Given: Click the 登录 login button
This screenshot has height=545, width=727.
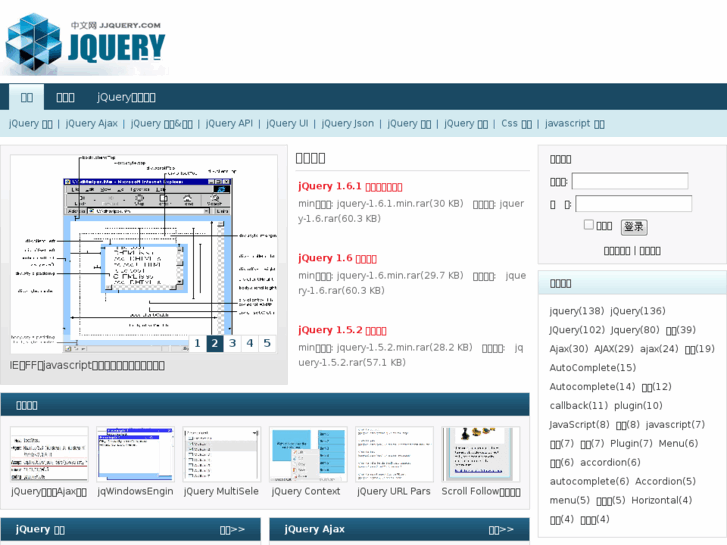Looking at the screenshot, I should (634, 226).
